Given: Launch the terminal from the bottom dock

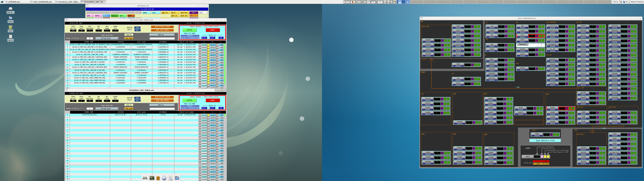Looking at the screenshot, I should pos(152,178).
